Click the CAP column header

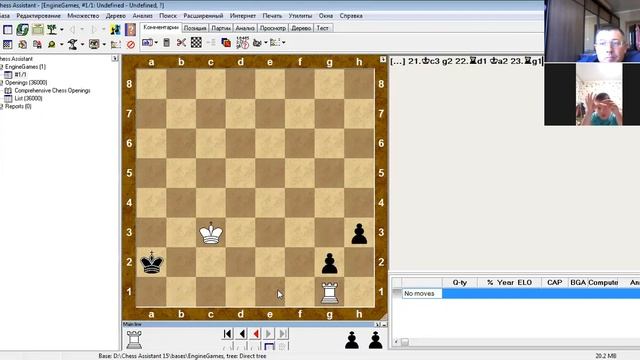click(x=554, y=282)
